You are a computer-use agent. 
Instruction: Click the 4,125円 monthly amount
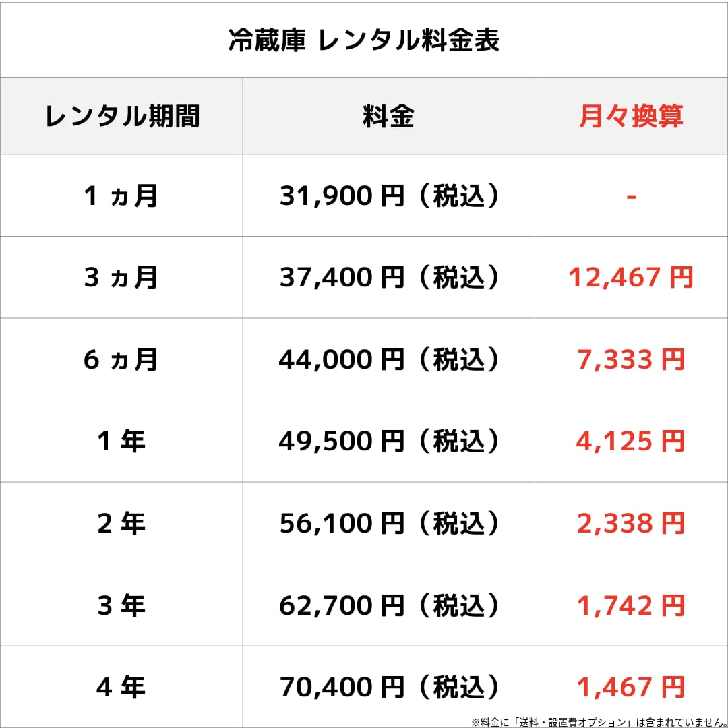click(x=631, y=441)
